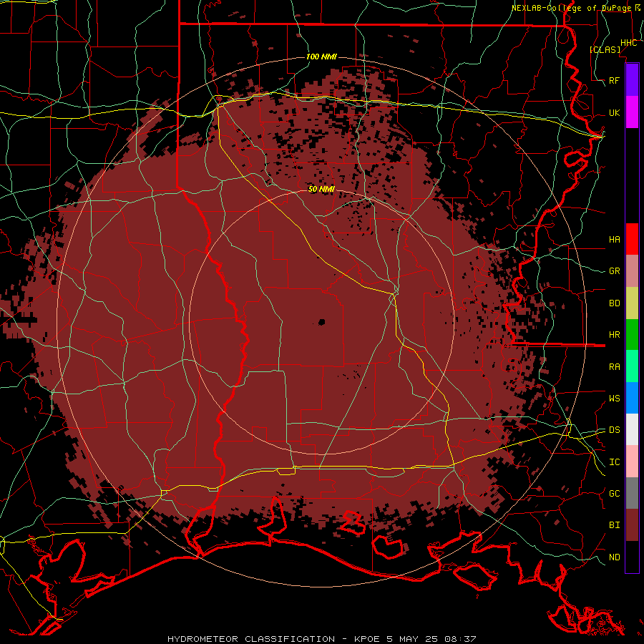
Task: Click the HA legend label
Action: (614, 239)
